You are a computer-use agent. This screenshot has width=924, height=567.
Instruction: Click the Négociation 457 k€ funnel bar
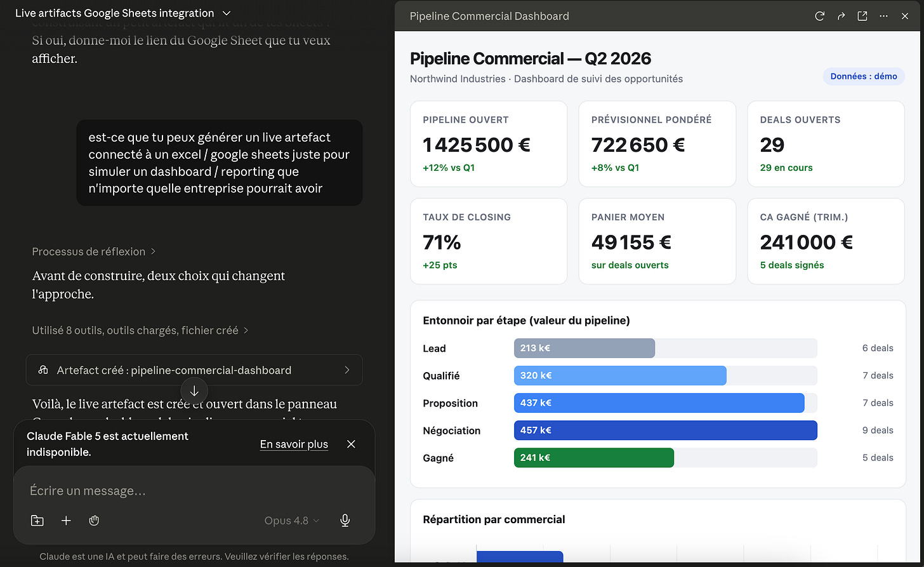[665, 430]
